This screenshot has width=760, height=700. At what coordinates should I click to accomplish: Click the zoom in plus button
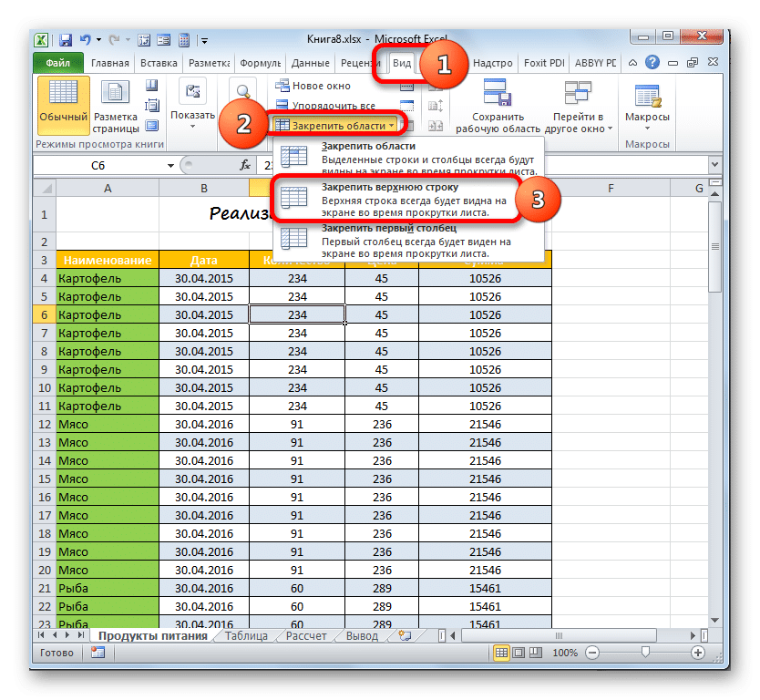tap(697, 654)
